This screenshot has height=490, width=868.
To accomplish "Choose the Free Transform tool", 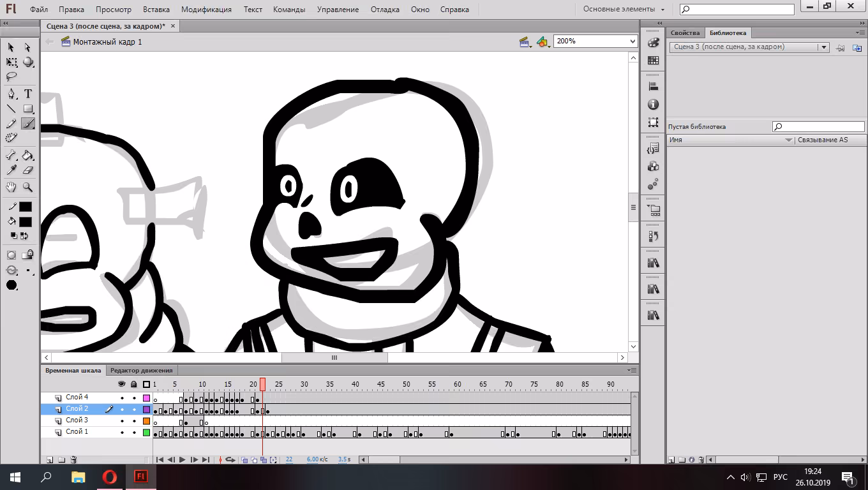I will tap(11, 62).
